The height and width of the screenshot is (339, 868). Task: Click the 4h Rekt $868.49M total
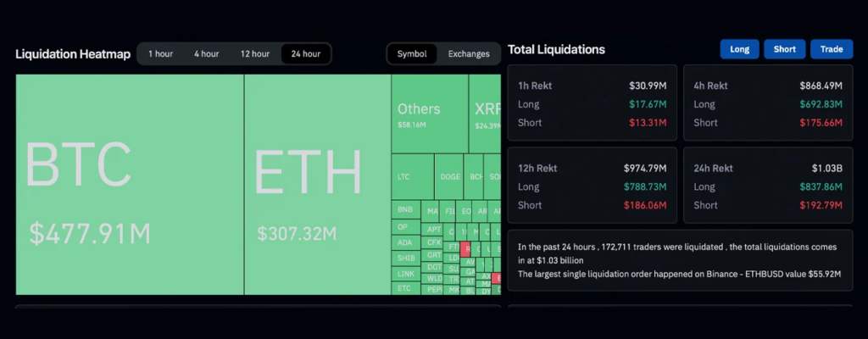pyautogui.click(x=821, y=86)
